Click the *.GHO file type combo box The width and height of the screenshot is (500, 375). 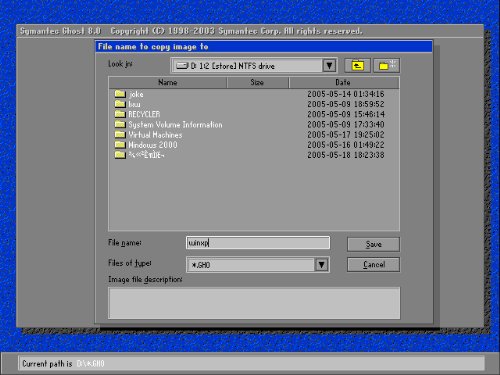(x=258, y=265)
